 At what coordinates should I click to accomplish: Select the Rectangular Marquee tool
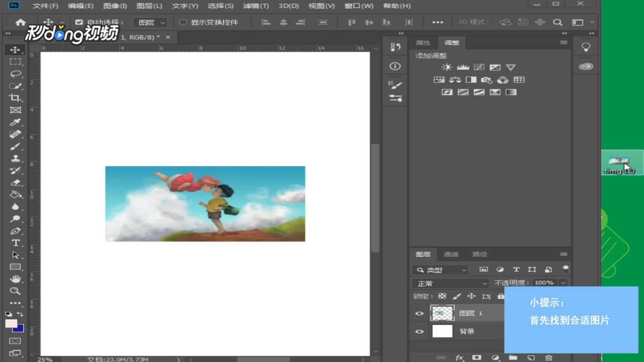(15, 62)
